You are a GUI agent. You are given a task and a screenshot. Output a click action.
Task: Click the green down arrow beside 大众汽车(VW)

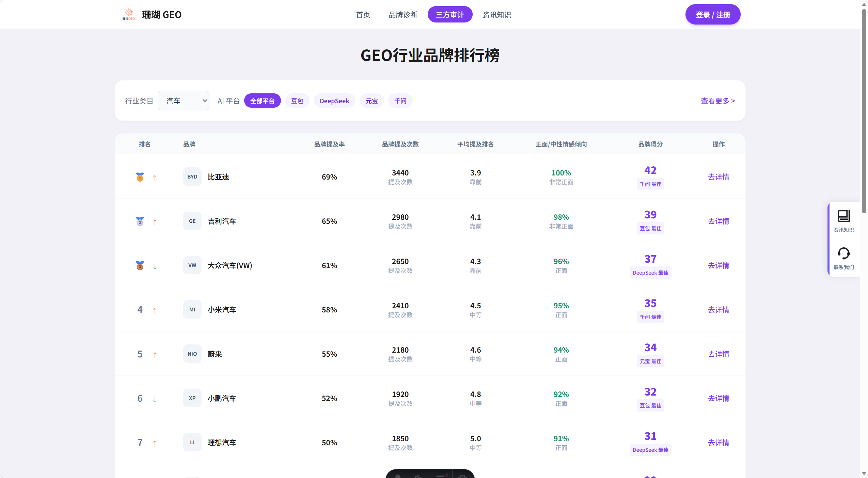(x=155, y=266)
